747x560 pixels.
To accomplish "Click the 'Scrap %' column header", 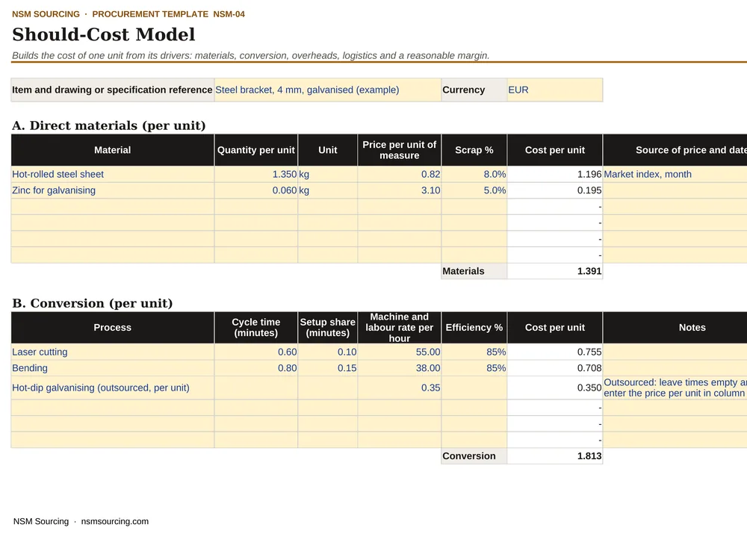I will (474, 150).
